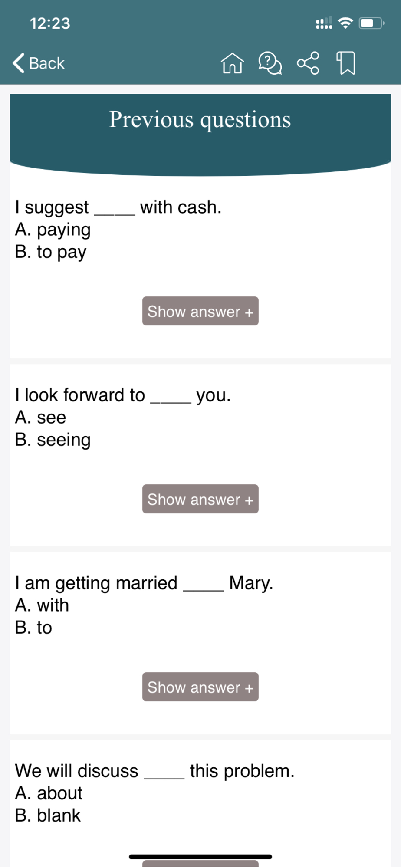The image size is (401, 868).
Task: Tap the Back chevron arrow
Action: tap(19, 63)
